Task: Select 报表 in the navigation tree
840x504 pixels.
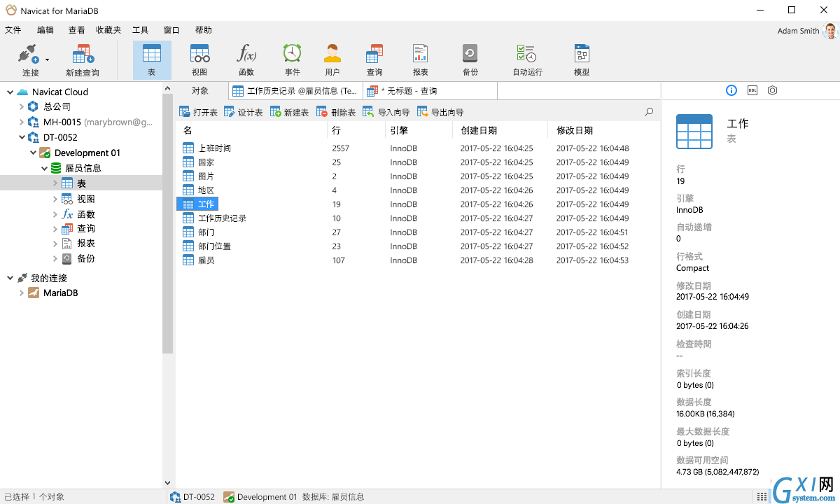Action: (x=85, y=244)
